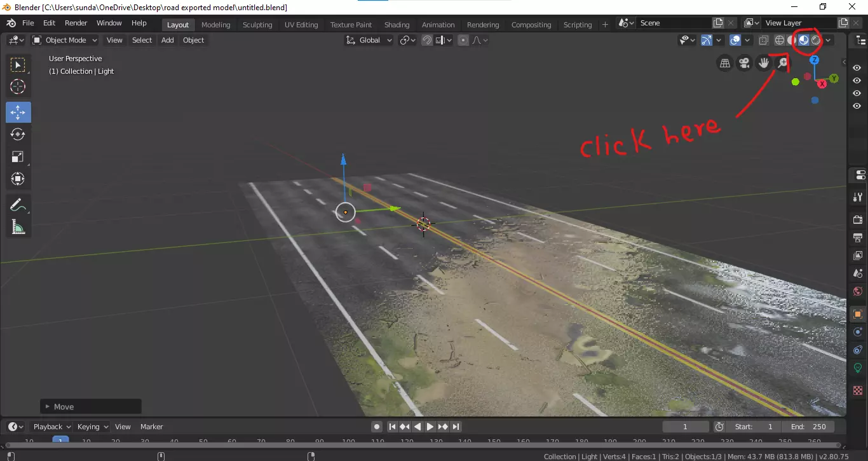Viewport: 868px width, 461px height.
Task: Add a new workspace with plus
Action: [605, 25]
